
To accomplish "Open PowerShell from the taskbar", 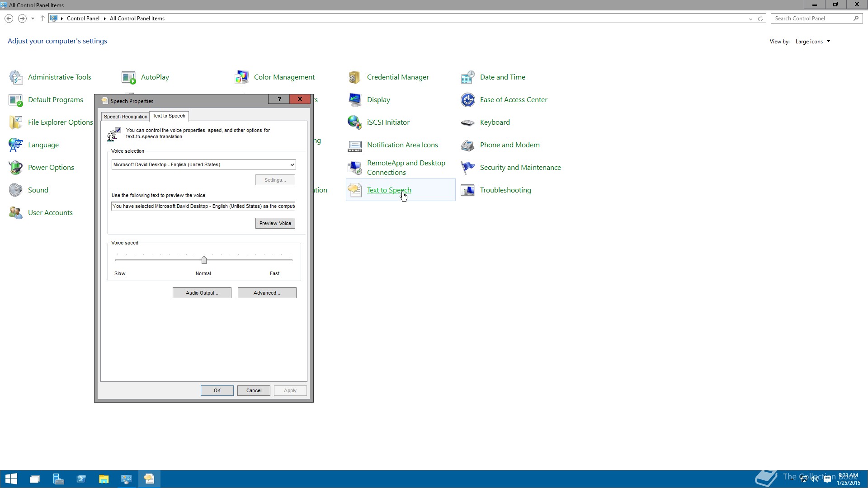I will (x=81, y=479).
